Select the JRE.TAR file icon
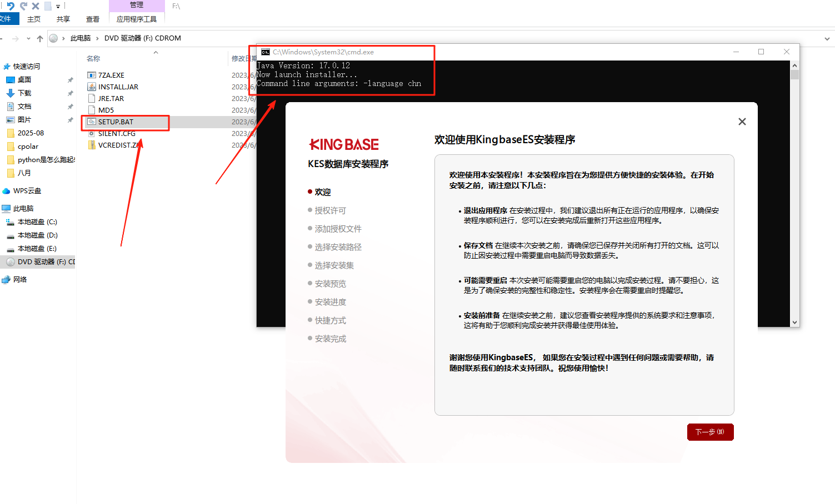 pyautogui.click(x=92, y=98)
